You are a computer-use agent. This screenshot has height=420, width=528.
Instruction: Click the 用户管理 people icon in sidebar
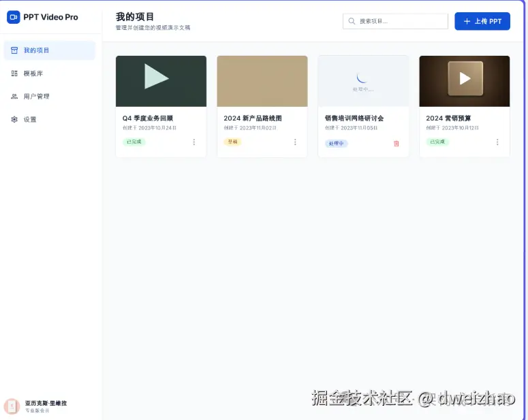click(14, 97)
